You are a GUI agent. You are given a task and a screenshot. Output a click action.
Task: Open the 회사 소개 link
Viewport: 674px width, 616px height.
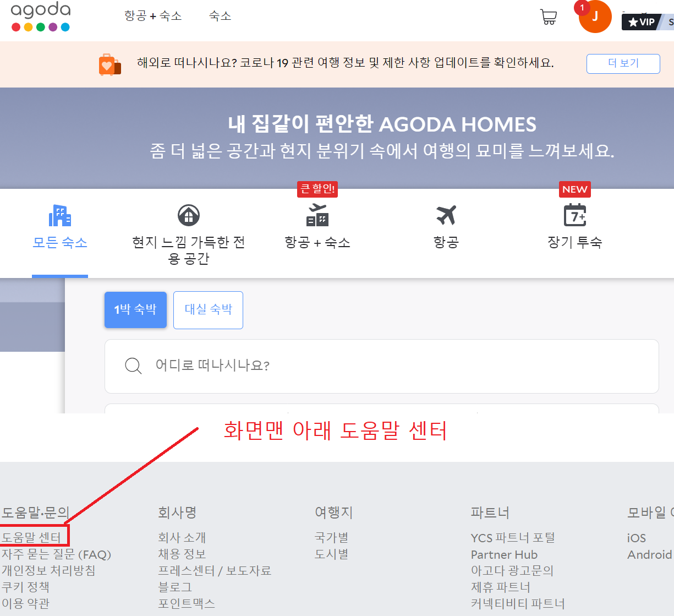pyautogui.click(x=182, y=537)
